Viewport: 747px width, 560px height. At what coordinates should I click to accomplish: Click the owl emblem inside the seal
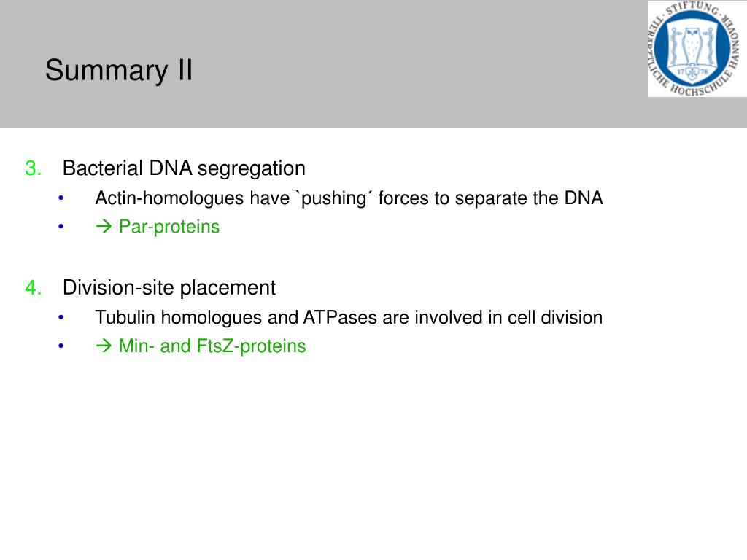692,48
